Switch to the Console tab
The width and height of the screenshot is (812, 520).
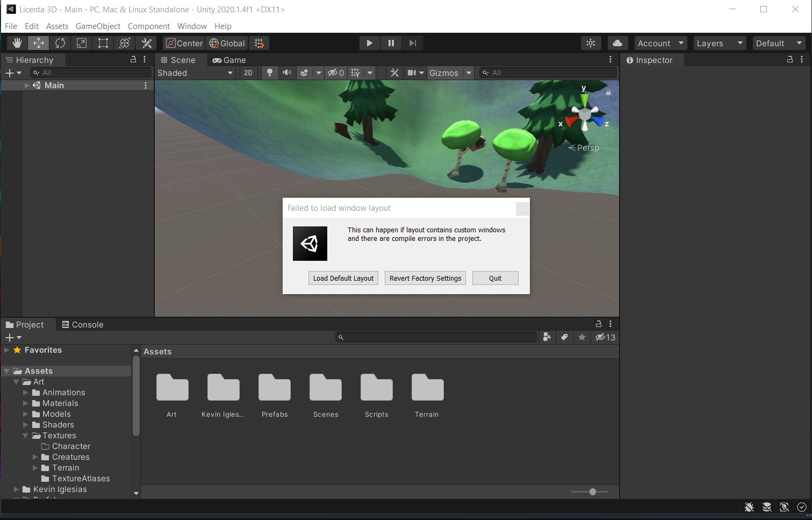83,324
